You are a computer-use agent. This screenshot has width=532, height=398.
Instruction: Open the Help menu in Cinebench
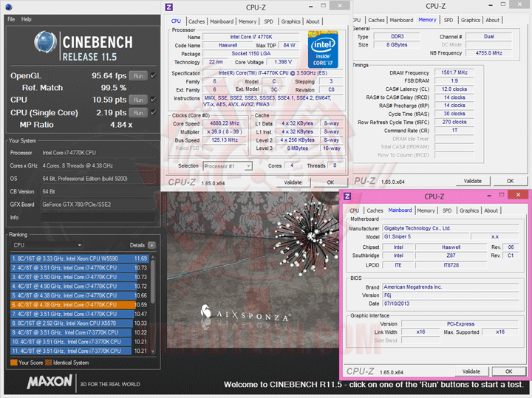(26, 19)
